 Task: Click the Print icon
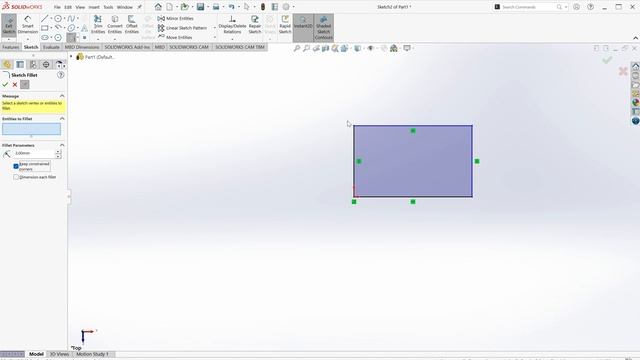point(216,7)
